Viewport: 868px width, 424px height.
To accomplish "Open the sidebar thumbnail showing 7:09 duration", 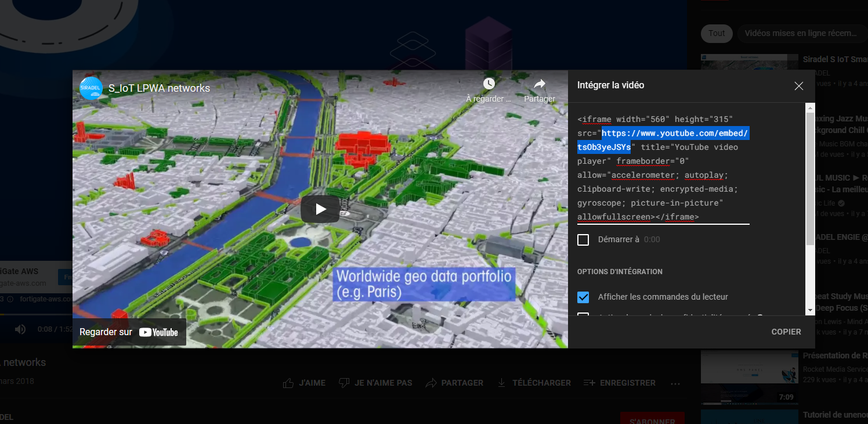I will click(x=749, y=377).
